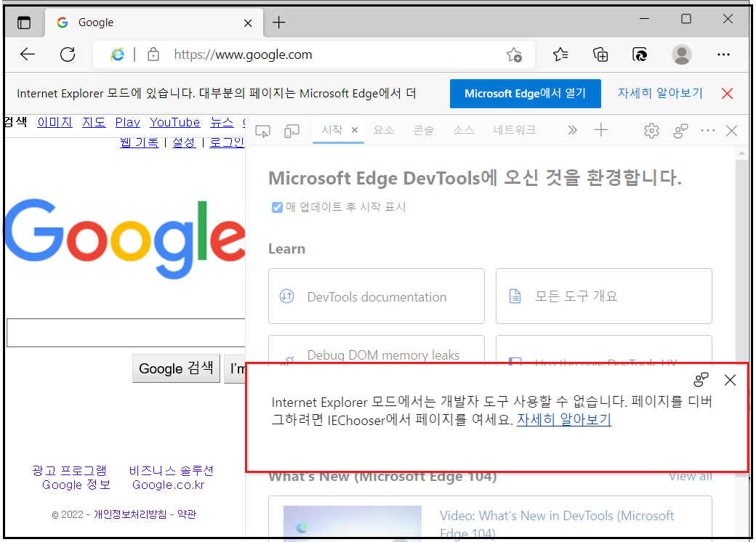The width and height of the screenshot is (756, 542).
Task: Open the 비즈니스 솔루션 footer link
Action: 171,470
